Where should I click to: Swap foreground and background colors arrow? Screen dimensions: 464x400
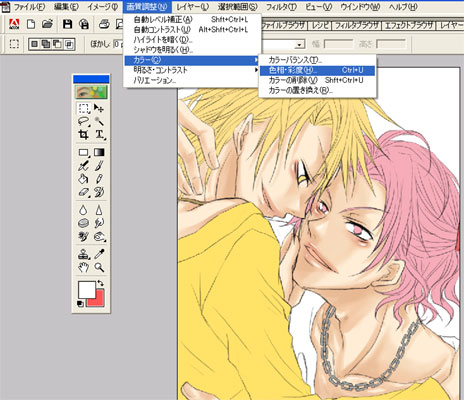tap(101, 284)
